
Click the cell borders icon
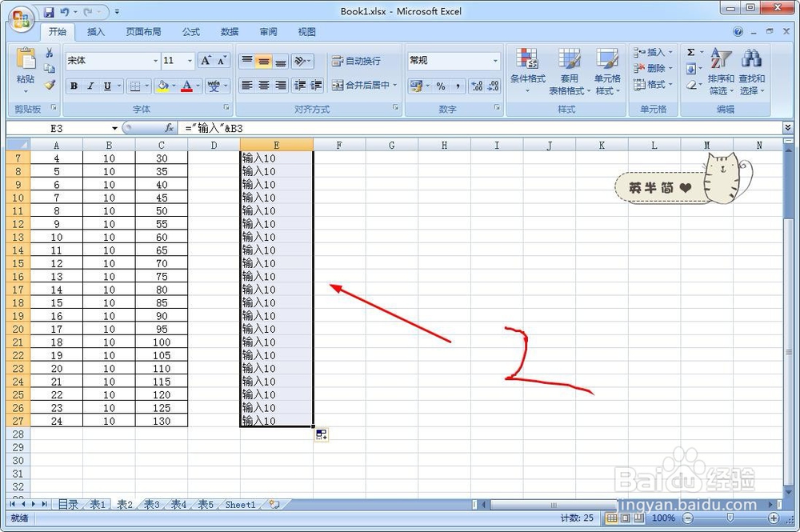[134, 86]
